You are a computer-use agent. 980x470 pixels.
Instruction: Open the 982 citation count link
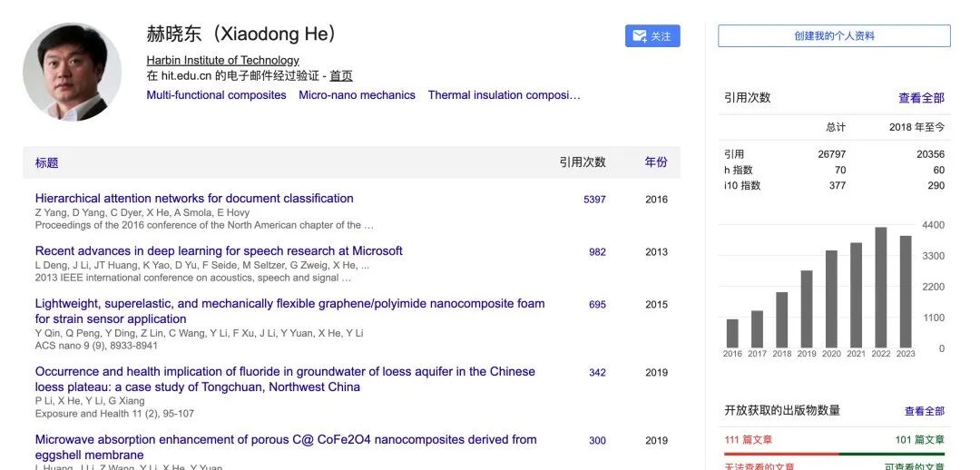pyautogui.click(x=597, y=252)
